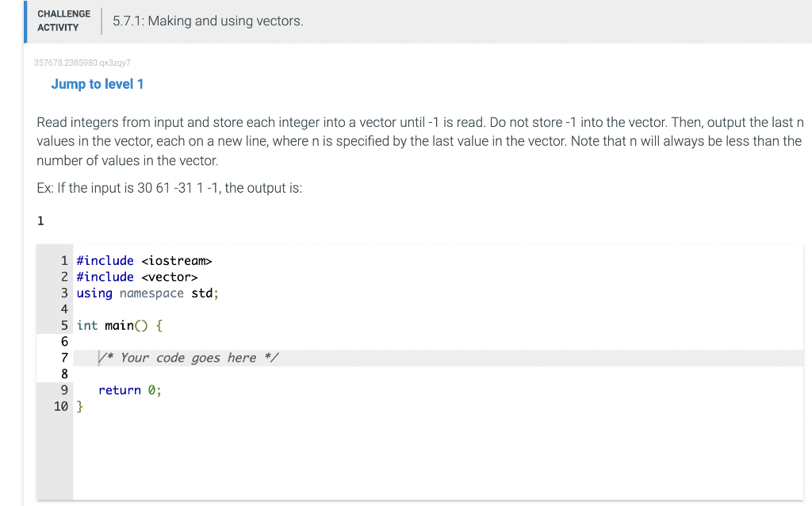812x506 pixels.
Task: Click the CHALLENGE ACTIVITY label
Action: pyautogui.click(x=63, y=20)
